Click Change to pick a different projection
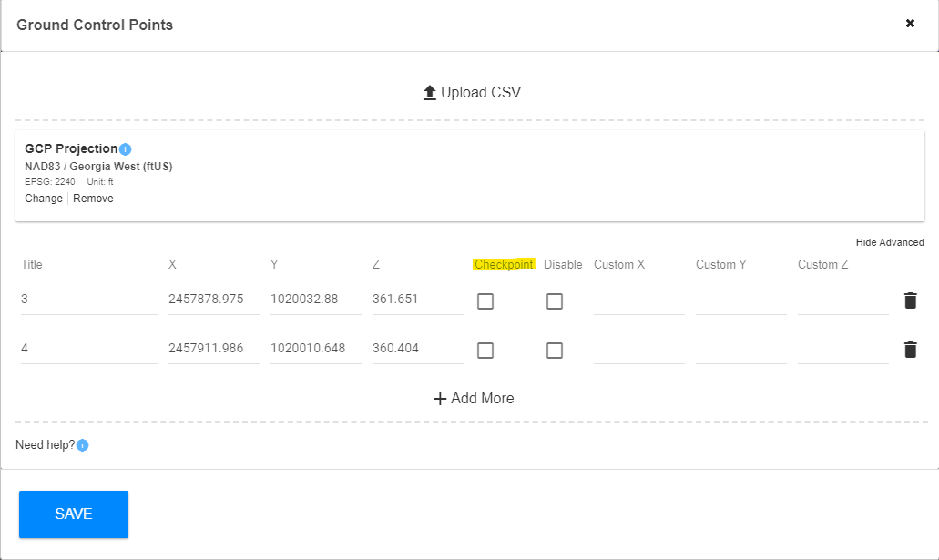Screen dimensions: 939x560 [43, 198]
